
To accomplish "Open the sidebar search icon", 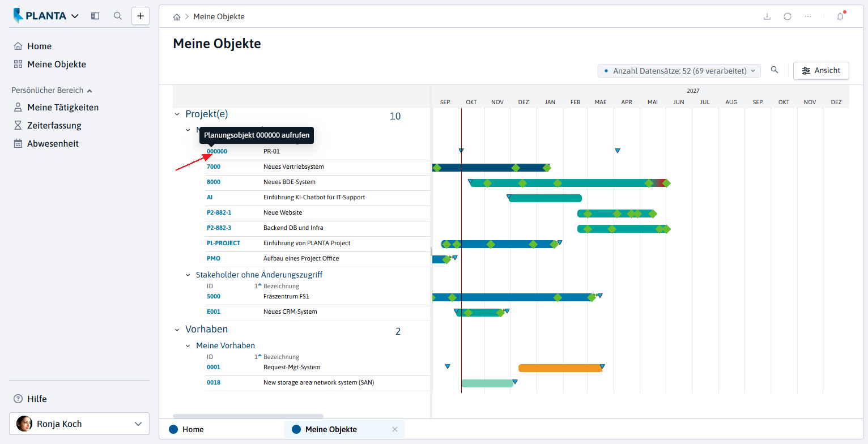I will click(118, 16).
